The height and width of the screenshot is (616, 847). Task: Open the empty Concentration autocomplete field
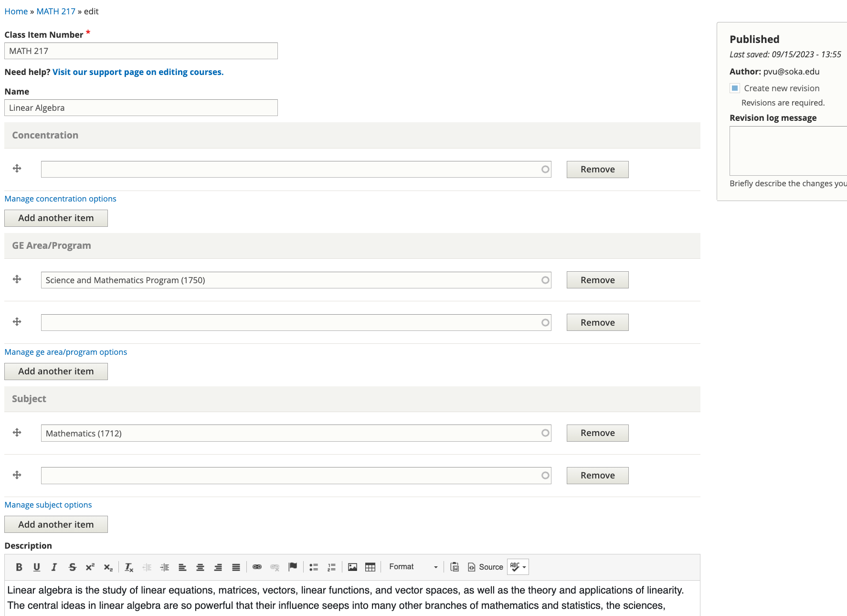(x=295, y=169)
